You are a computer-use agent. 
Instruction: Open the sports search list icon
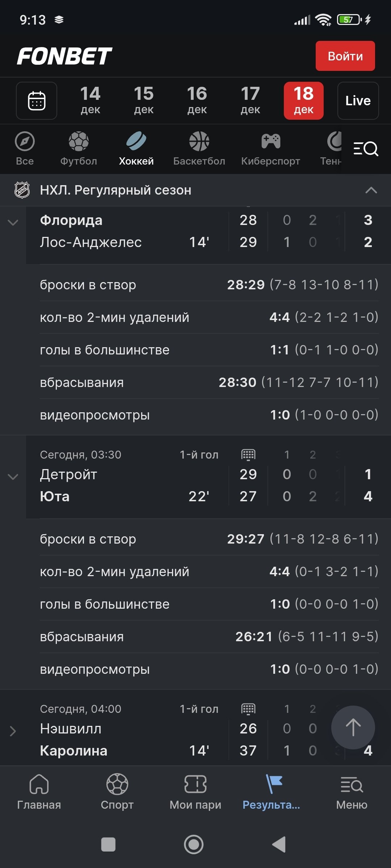click(366, 148)
